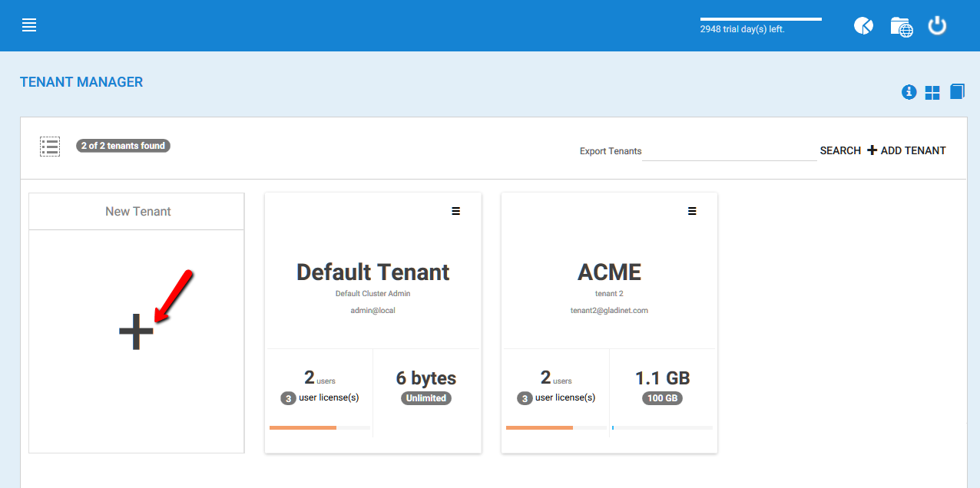
Task: Toggle the list view icon
Action: 50,147
